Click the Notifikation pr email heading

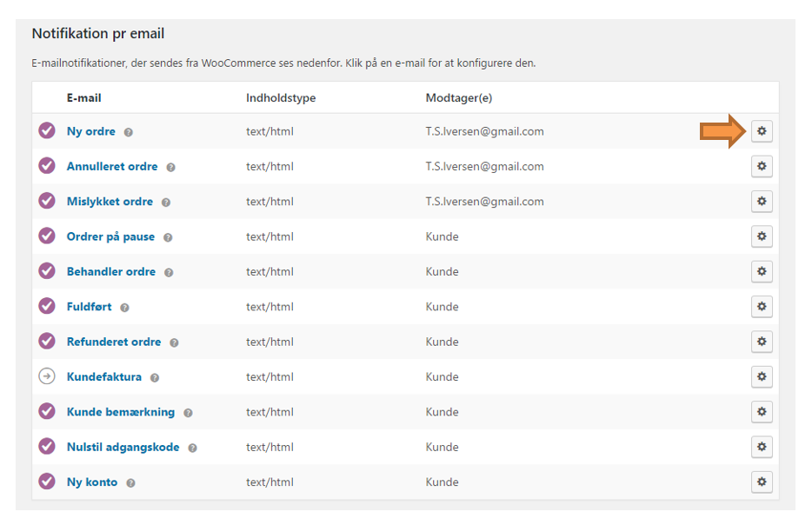98,34
